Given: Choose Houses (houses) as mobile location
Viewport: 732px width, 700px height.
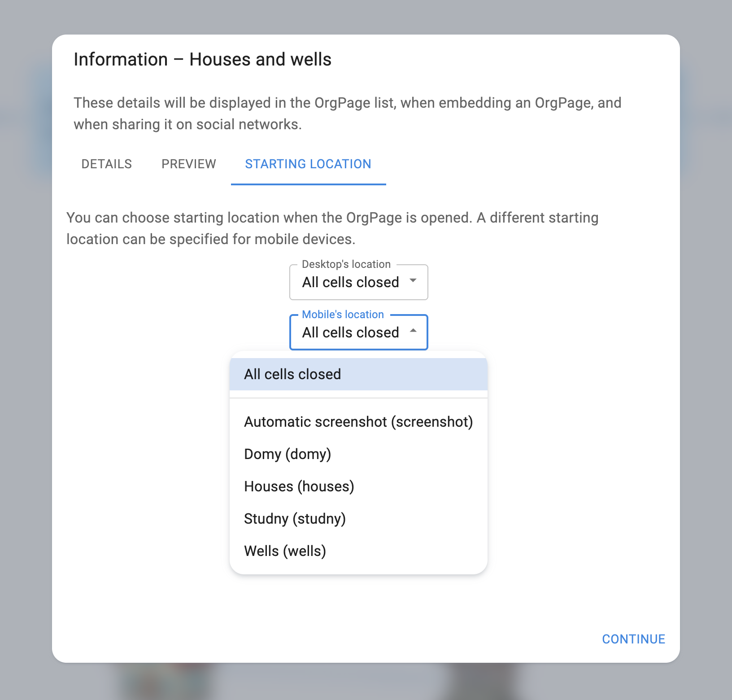Looking at the screenshot, I should pyautogui.click(x=299, y=486).
